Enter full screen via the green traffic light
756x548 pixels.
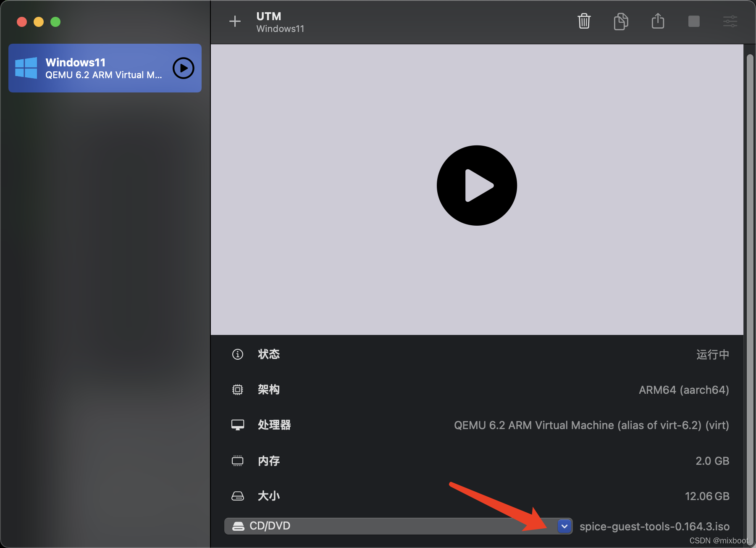[55, 21]
